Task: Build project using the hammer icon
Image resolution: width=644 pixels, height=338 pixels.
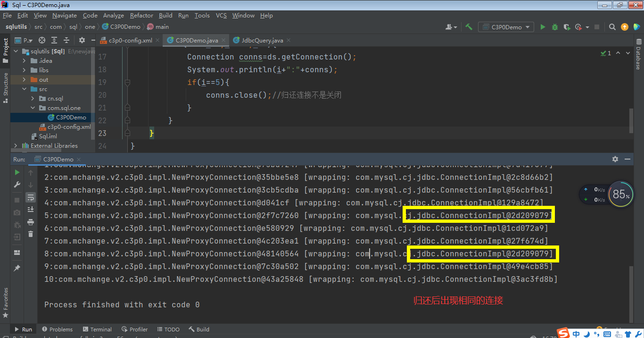Action: (469, 27)
